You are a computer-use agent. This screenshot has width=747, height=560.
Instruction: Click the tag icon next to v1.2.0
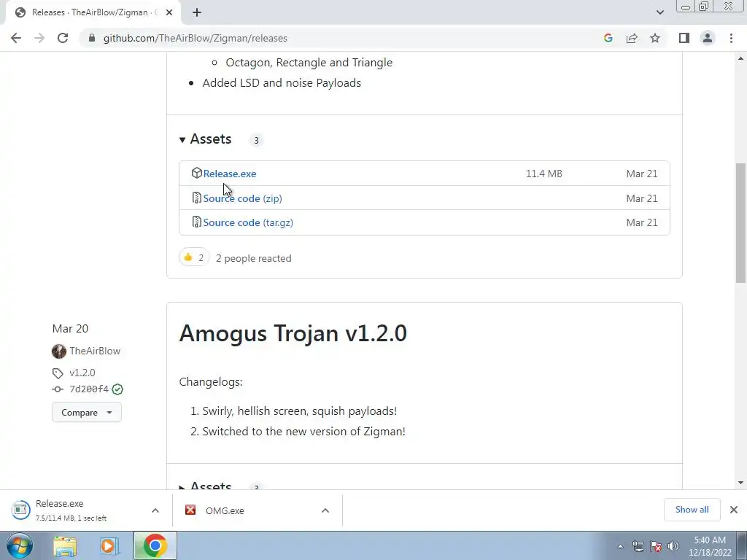tap(58, 373)
